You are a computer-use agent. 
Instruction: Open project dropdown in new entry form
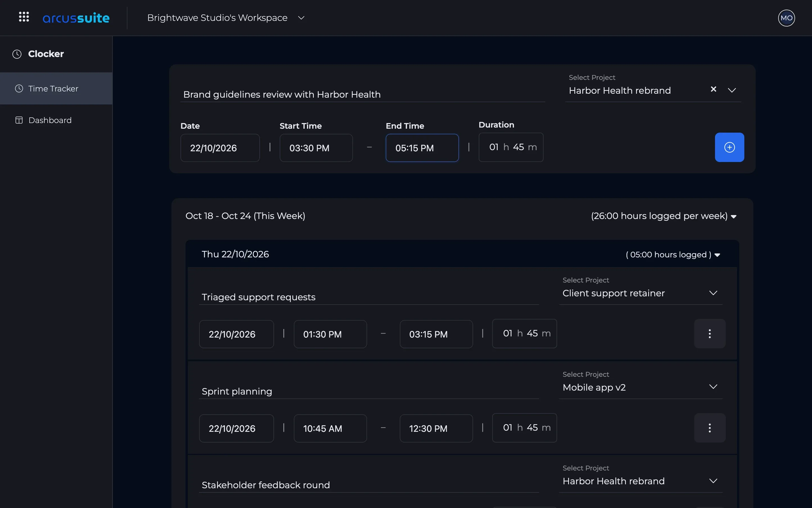731,90
